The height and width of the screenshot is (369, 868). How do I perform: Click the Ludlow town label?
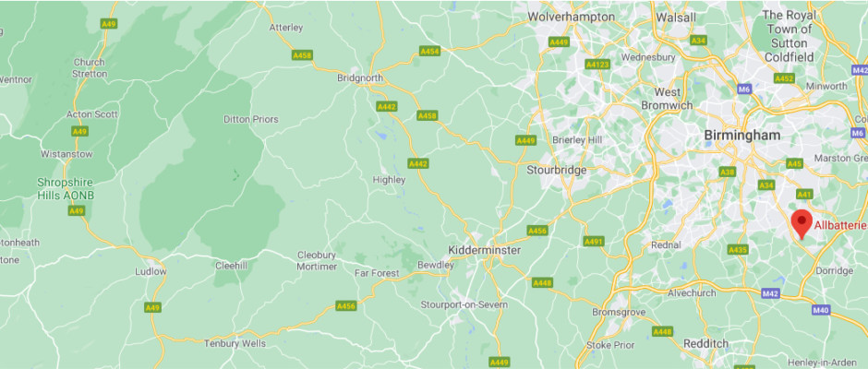pyautogui.click(x=151, y=271)
